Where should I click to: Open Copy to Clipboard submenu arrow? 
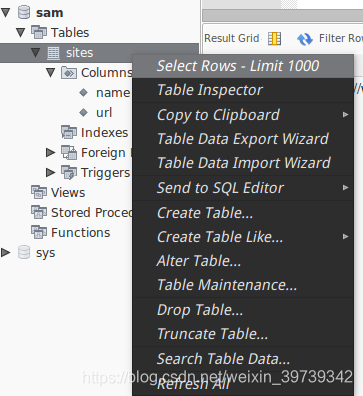pyautogui.click(x=345, y=115)
